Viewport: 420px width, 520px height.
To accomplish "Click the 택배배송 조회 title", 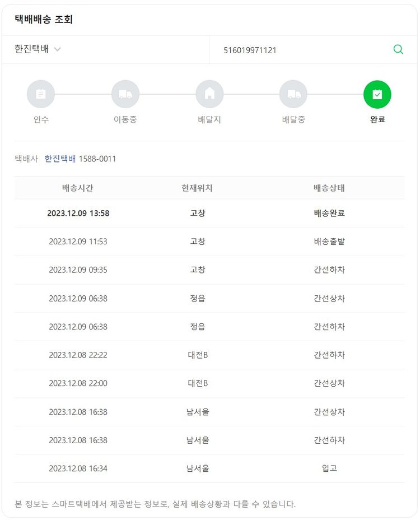I will 44,20.
